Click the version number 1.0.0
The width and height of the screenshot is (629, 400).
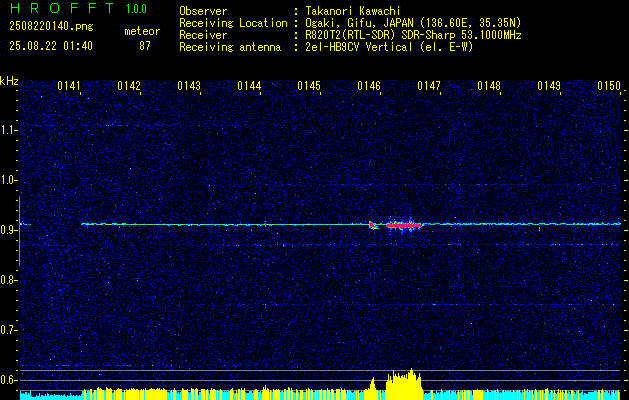136,9
